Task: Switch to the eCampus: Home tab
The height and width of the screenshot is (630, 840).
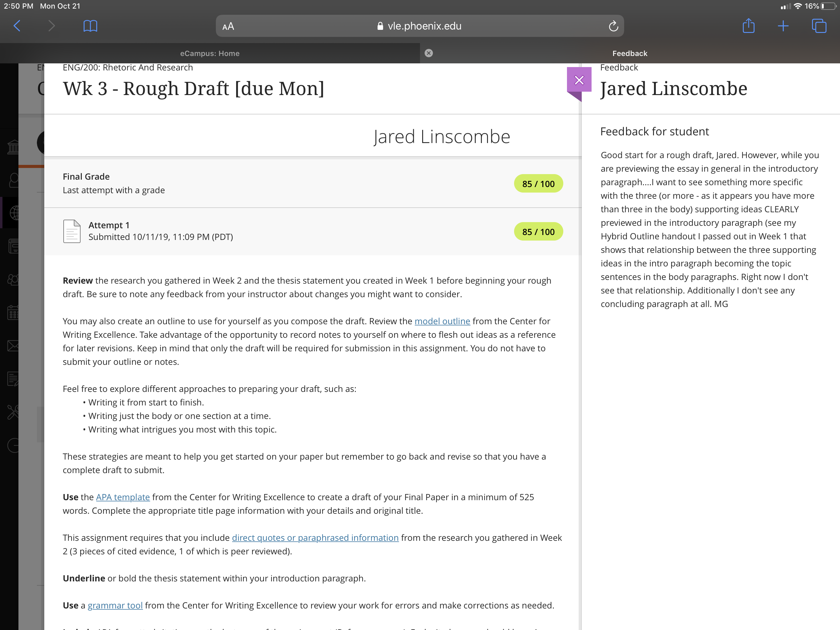Action: [x=210, y=53]
